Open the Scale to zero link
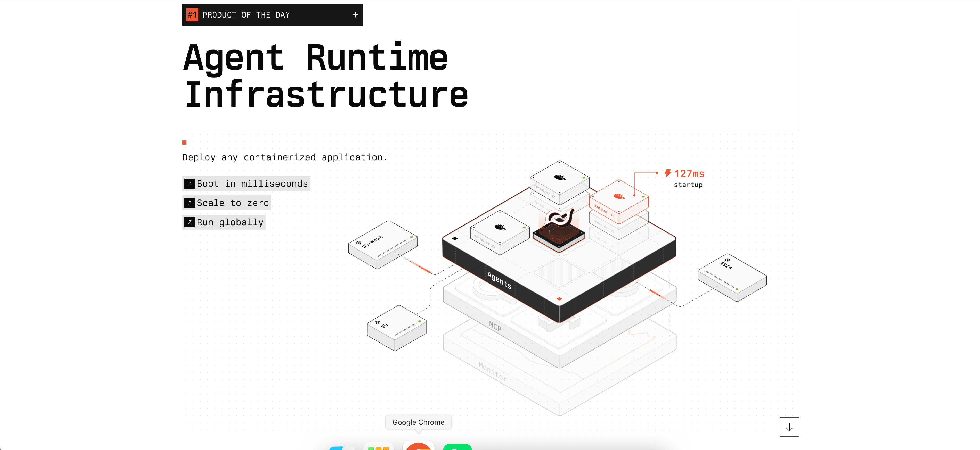The image size is (980, 450). click(232, 203)
